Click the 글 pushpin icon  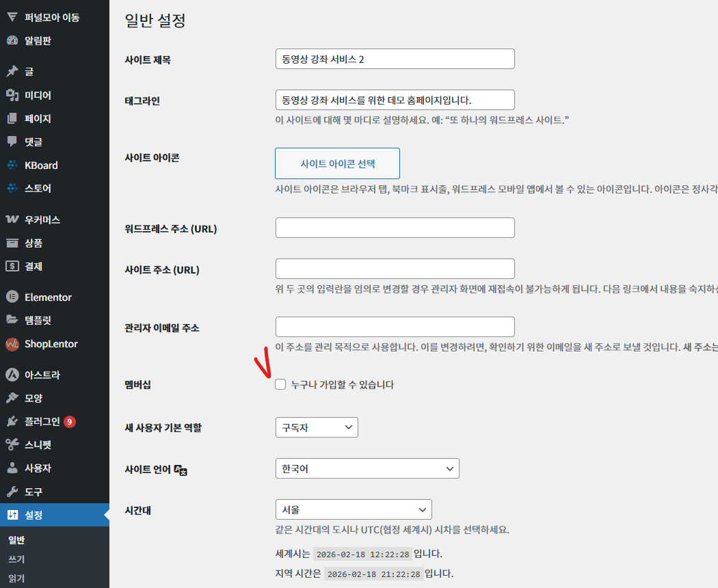click(12, 71)
